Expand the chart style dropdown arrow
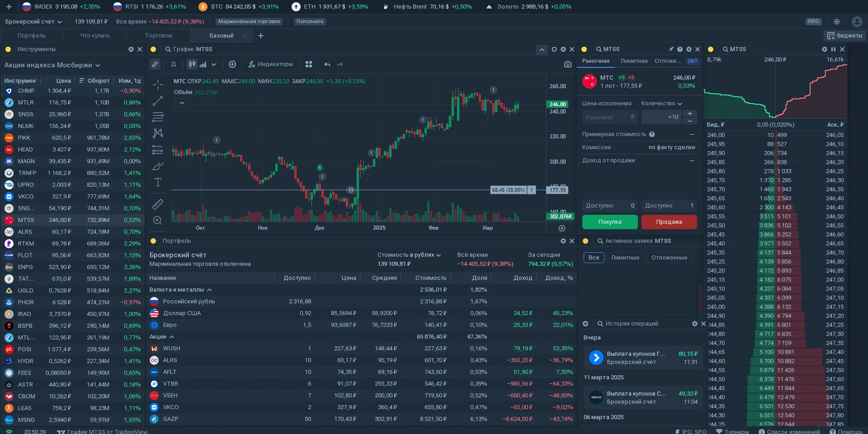Screen dimensions: 868x434 pos(214,65)
